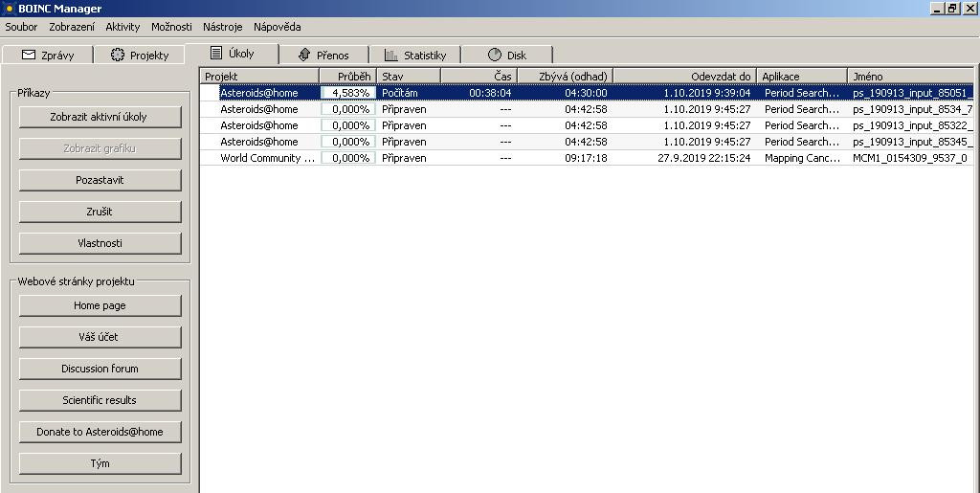This screenshot has width=980, height=493.
Task: Click the Váš účet button
Action: click(x=100, y=337)
